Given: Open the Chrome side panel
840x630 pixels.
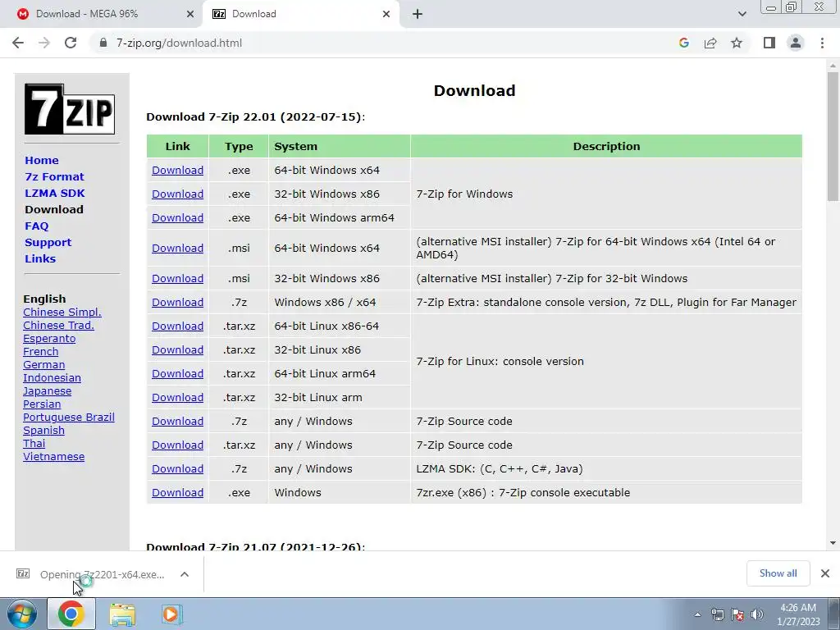Looking at the screenshot, I should tap(769, 43).
